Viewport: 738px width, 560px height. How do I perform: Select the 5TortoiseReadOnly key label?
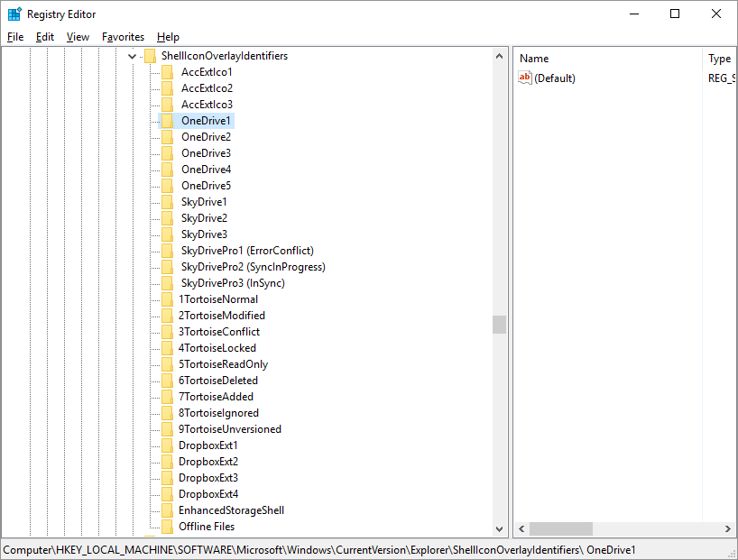pos(223,364)
